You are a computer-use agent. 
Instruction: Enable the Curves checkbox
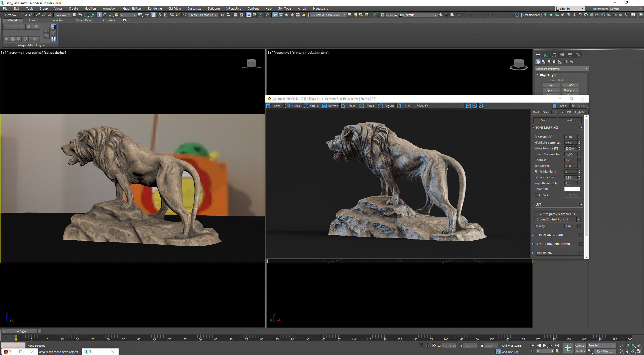[536, 195]
